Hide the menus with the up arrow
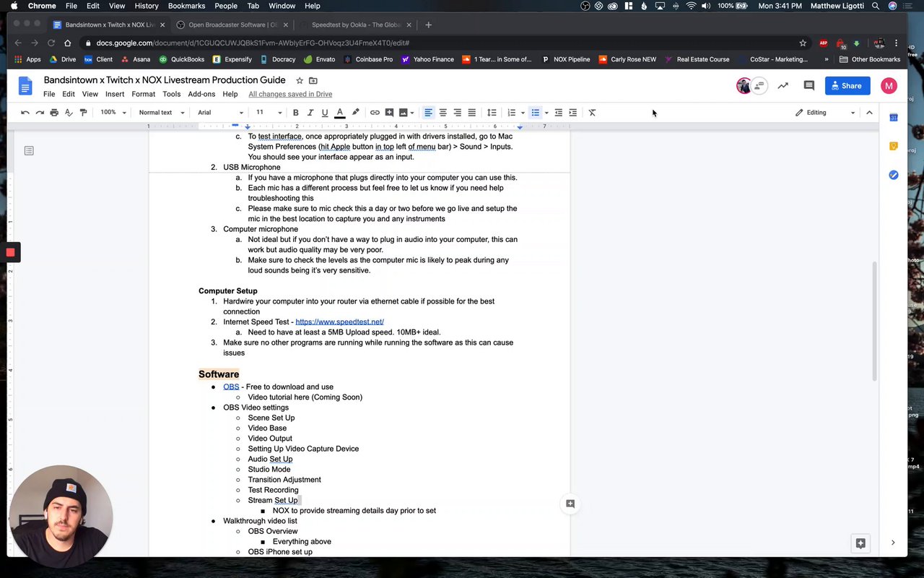This screenshot has width=924, height=578. click(x=869, y=113)
